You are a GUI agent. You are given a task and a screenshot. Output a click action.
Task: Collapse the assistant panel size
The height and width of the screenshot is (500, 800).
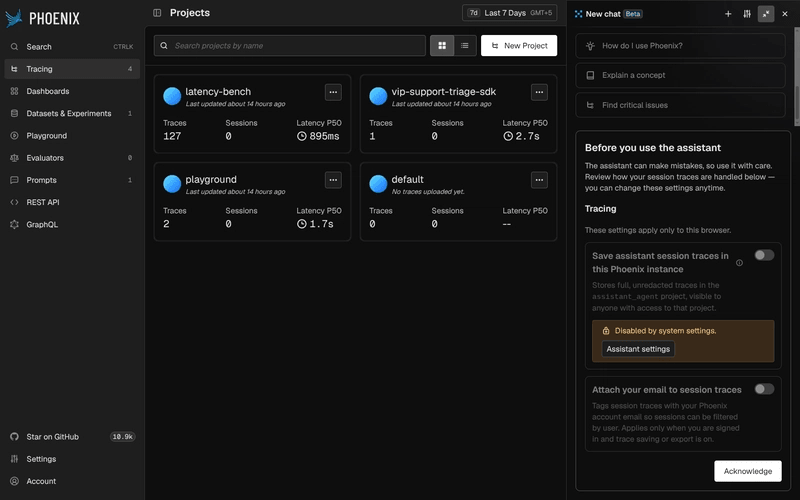766,14
